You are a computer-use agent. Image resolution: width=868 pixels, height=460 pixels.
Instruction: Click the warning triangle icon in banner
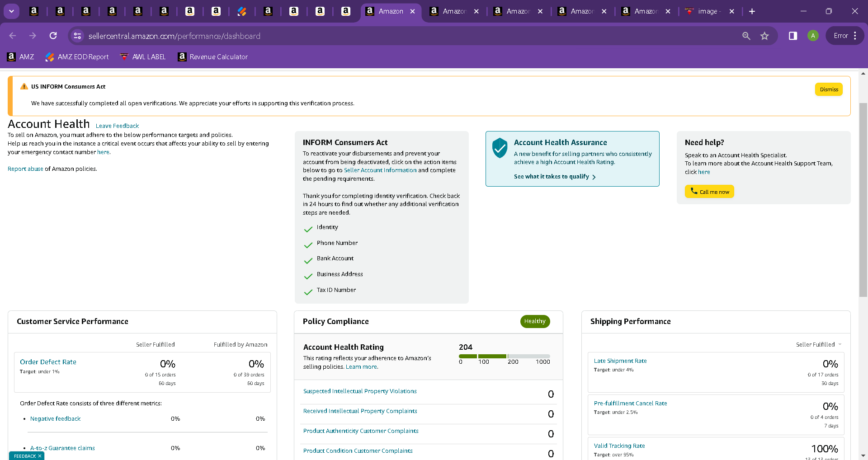pos(24,86)
